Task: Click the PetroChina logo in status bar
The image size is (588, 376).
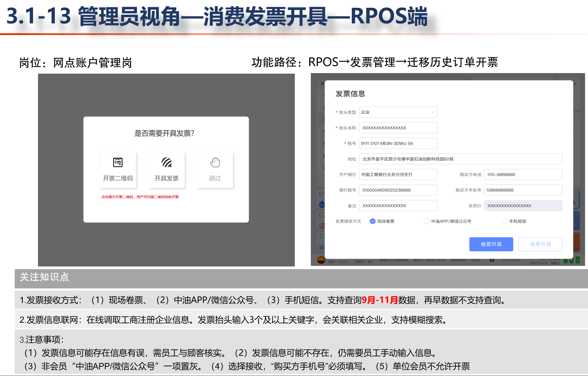Action: pos(321,260)
